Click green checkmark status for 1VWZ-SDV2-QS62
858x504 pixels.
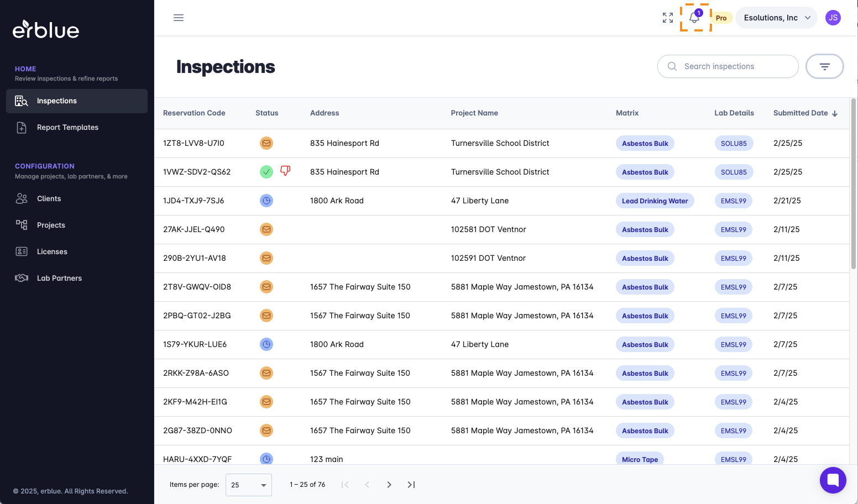pos(266,172)
